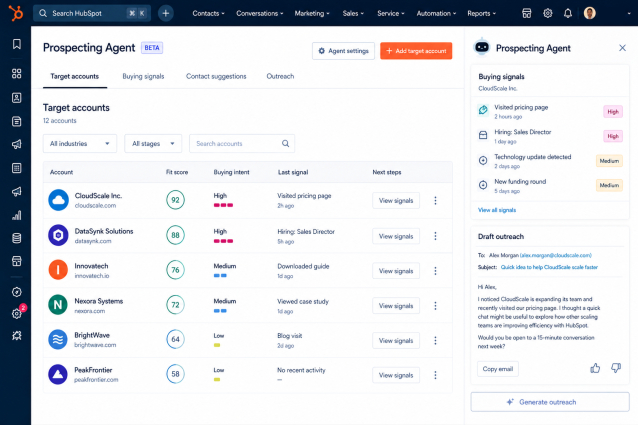Click the CloudScale Inc. cloud logo

point(58,200)
